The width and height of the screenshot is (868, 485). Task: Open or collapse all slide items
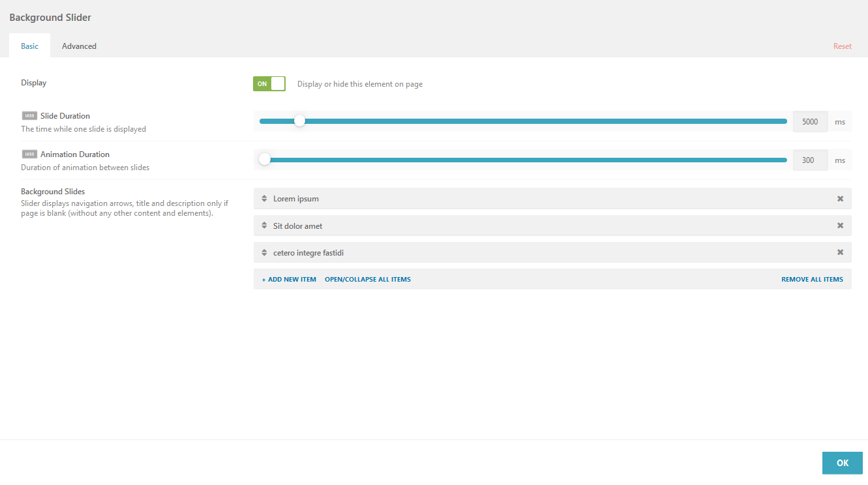368,279
